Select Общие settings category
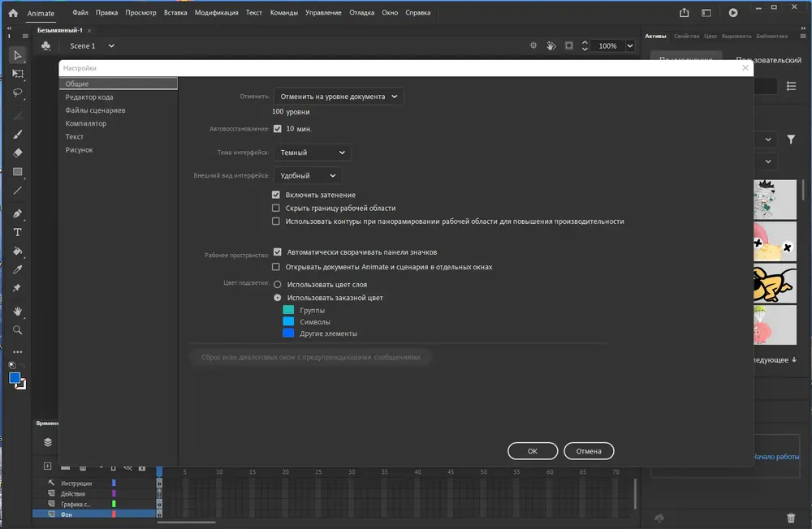The height and width of the screenshot is (529, 812). (119, 84)
